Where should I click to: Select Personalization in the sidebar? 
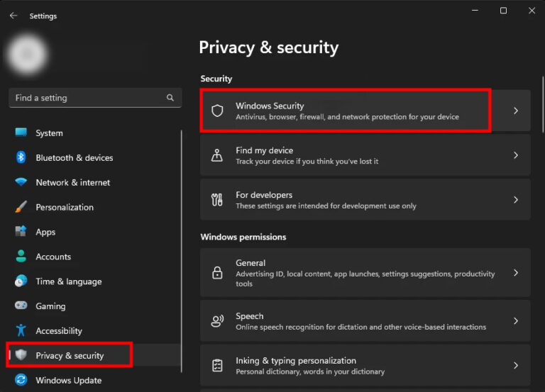pyautogui.click(x=65, y=207)
